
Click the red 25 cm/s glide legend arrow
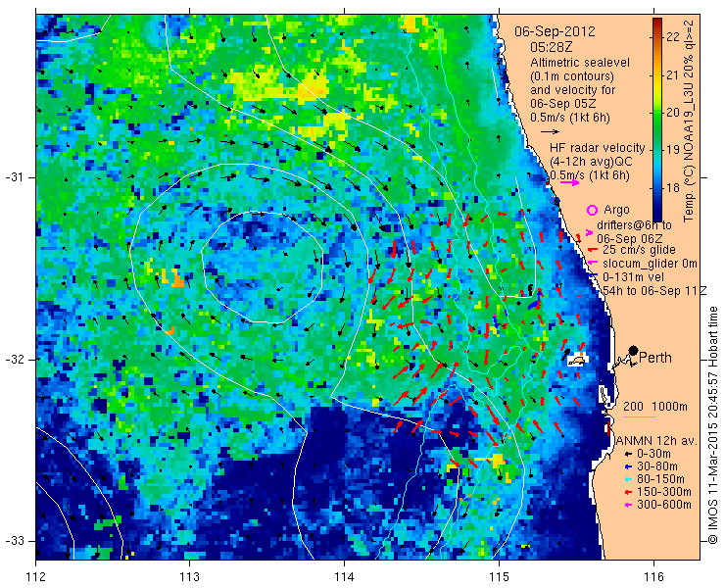point(591,250)
